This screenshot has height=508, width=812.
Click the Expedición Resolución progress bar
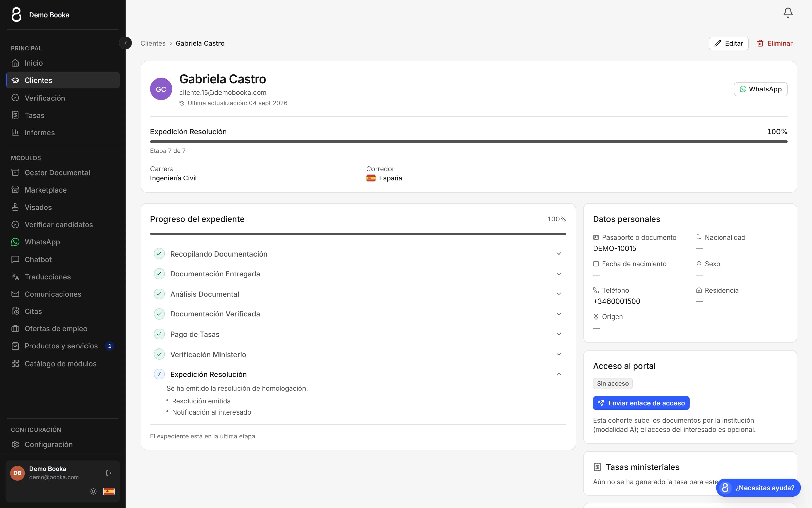coord(468,142)
